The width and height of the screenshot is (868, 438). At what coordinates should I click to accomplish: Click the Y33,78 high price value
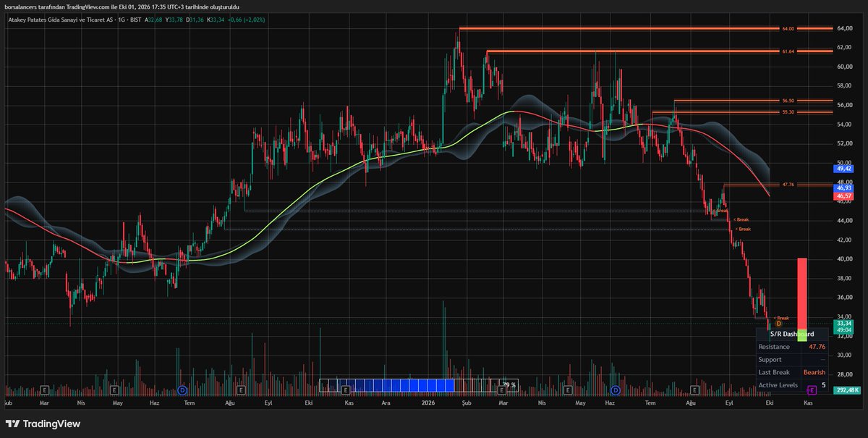pyautogui.click(x=174, y=20)
